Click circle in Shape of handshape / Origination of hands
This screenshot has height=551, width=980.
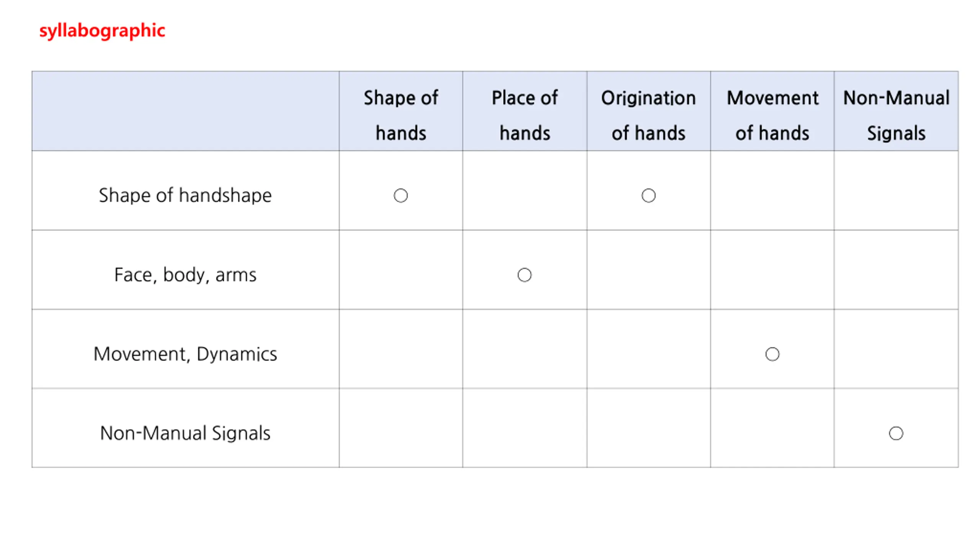click(648, 196)
